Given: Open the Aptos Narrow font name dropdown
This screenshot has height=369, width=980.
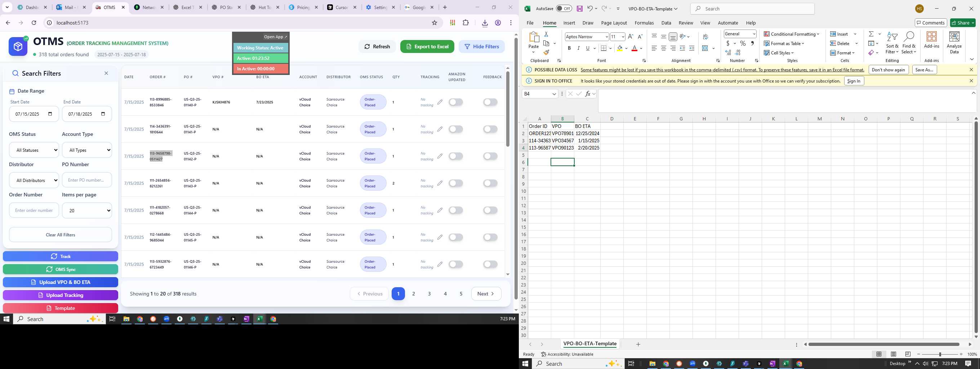Looking at the screenshot, I should coord(606,37).
